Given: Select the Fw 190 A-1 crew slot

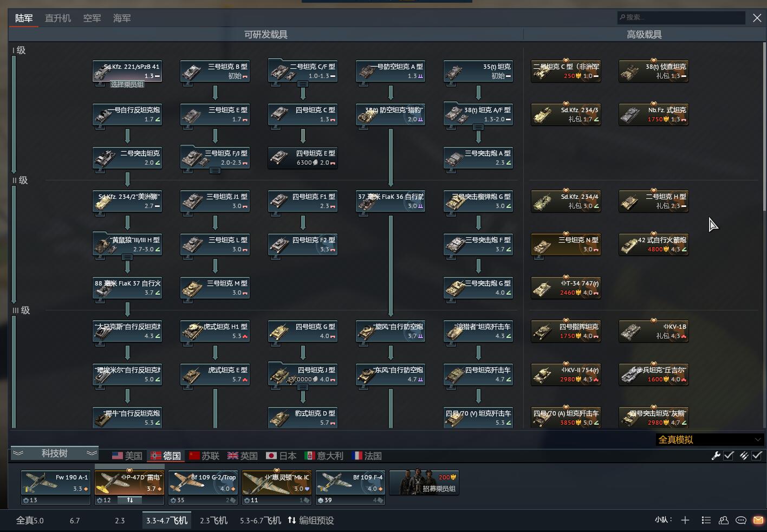Looking at the screenshot, I should [56, 487].
